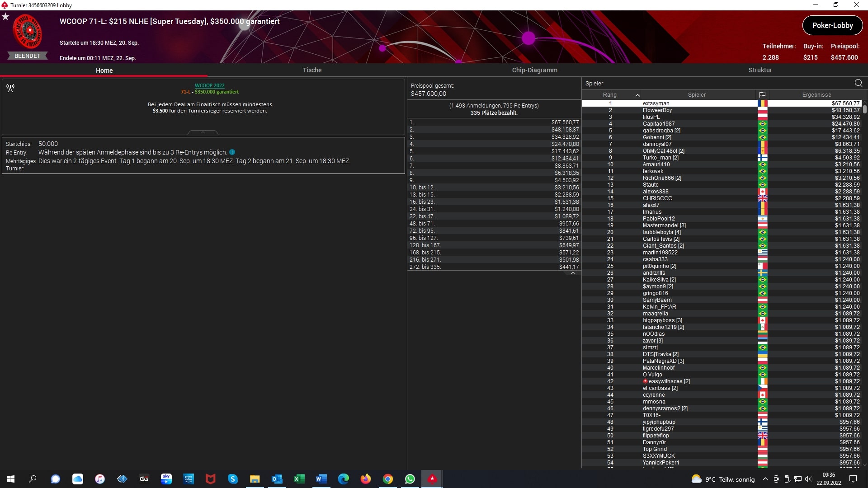Click the flag next to extasyman

pos(763,103)
